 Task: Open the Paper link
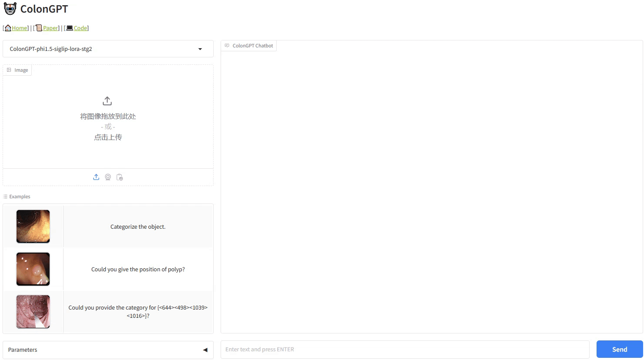pos(50,28)
